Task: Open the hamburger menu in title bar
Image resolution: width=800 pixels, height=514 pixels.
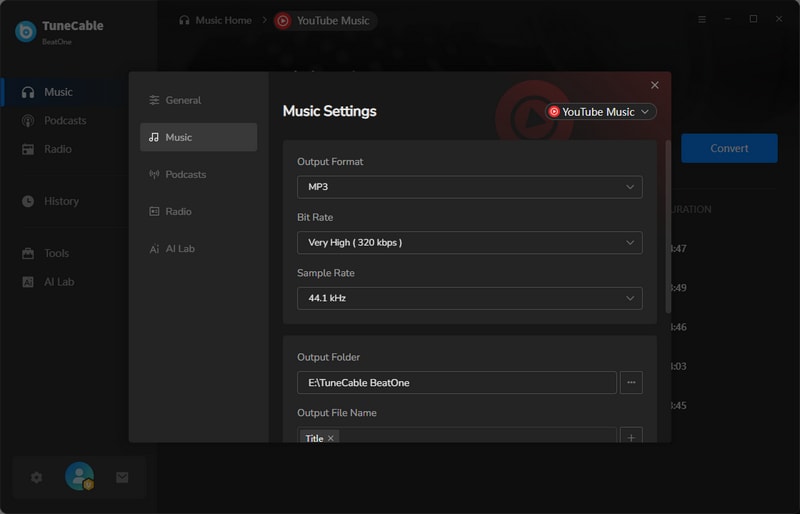Action: (x=702, y=19)
